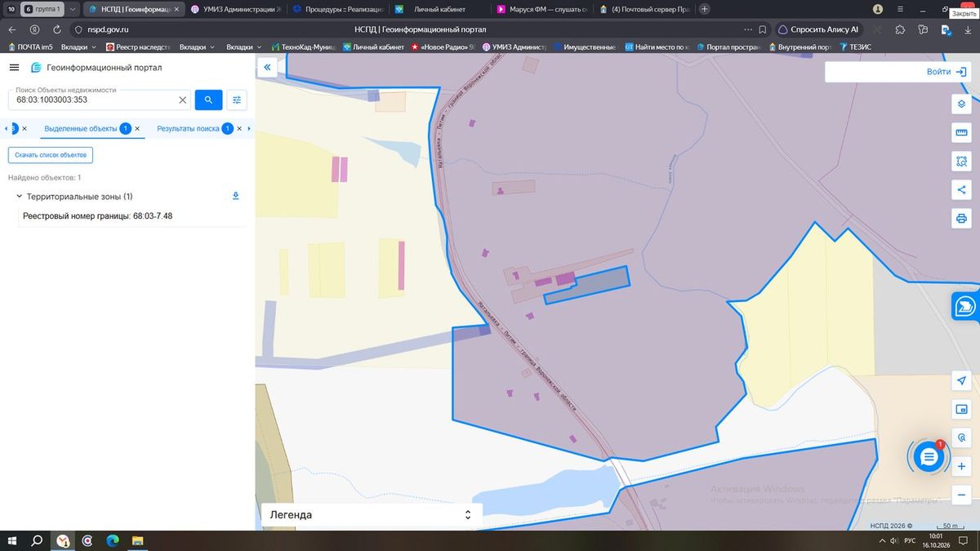Viewport: 980px width, 551px height.
Task: Open the blue side widget tab
Action: pyautogui.click(x=965, y=306)
